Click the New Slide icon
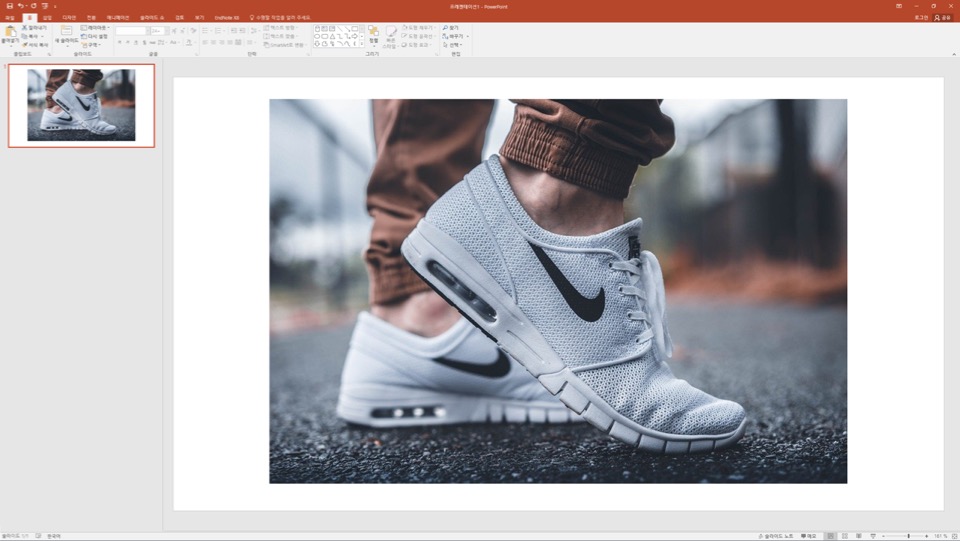The width and height of the screenshot is (960, 541). [x=66, y=31]
